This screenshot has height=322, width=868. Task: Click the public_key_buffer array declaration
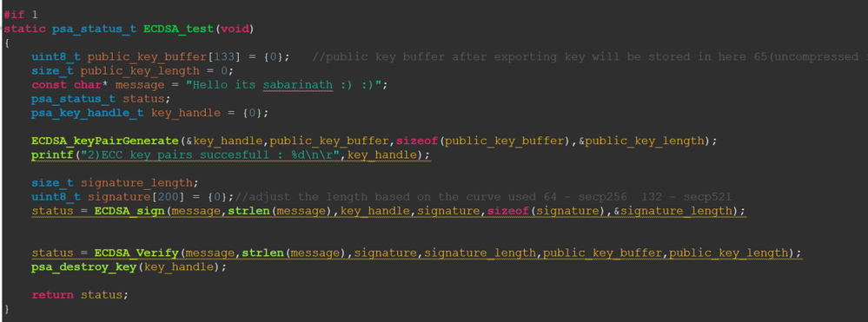coord(161,57)
